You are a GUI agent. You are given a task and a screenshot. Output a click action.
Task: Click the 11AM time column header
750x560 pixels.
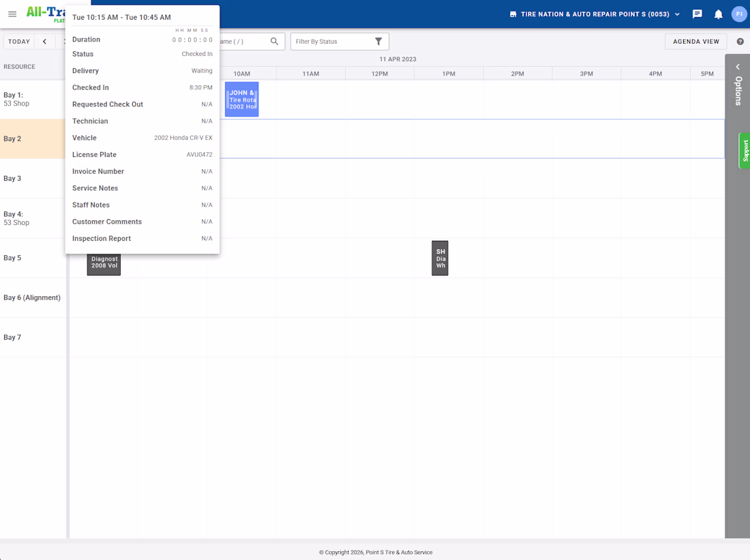click(x=311, y=74)
